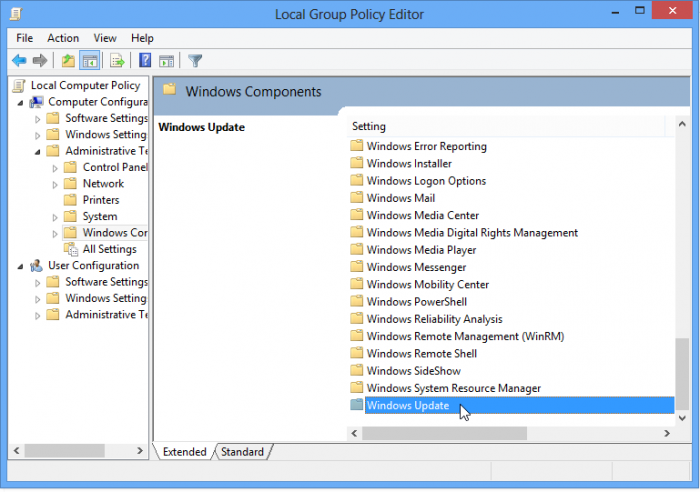Screen dimensions: 700x492
Task: Click left arrow of settings horizontal scrollbar
Action: 354,433
